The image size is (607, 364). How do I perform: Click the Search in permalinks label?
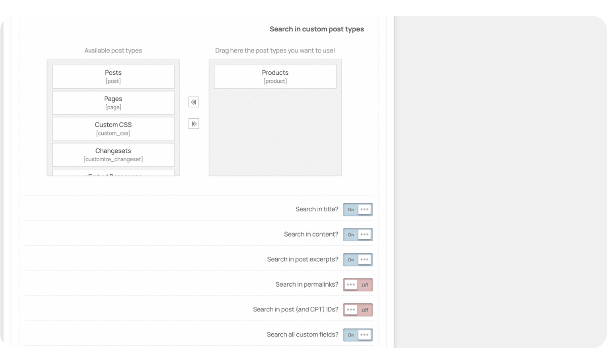[x=307, y=285]
